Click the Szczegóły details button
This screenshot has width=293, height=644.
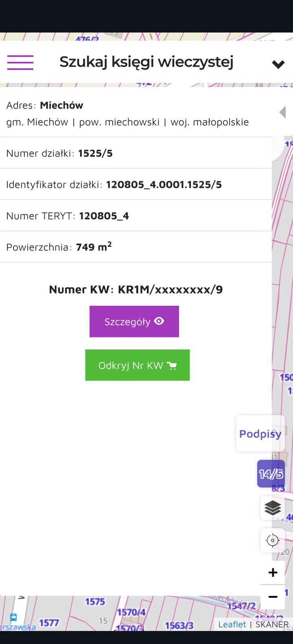pos(134,322)
